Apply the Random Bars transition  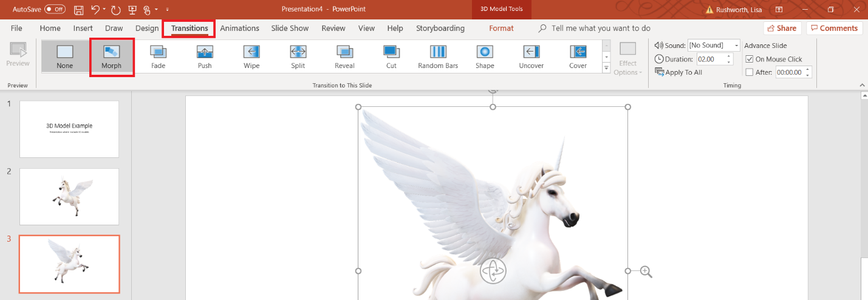pyautogui.click(x=438, y=56)
